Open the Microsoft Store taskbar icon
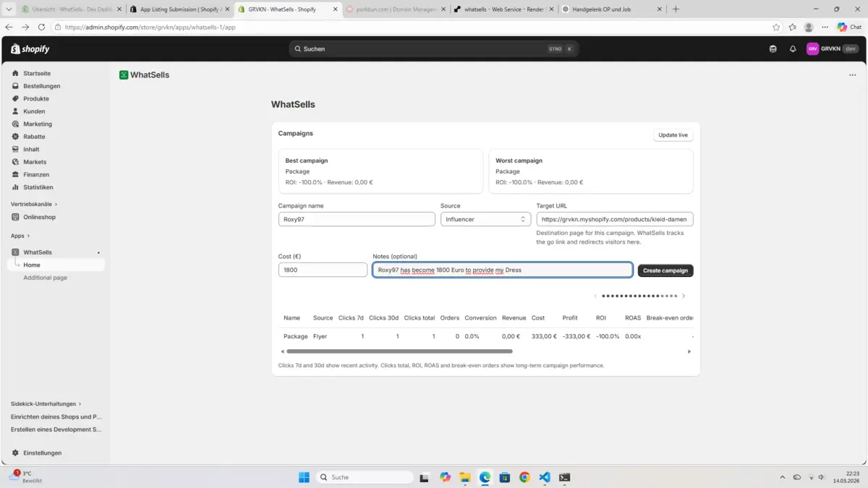Image resolution: width=868 pixels, height=488 pixels. 505,477
